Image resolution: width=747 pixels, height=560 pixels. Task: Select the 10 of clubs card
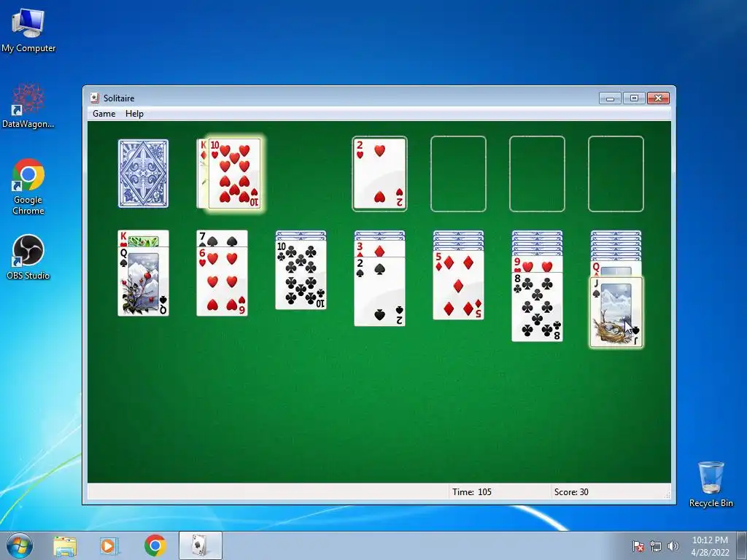[301, 275]
